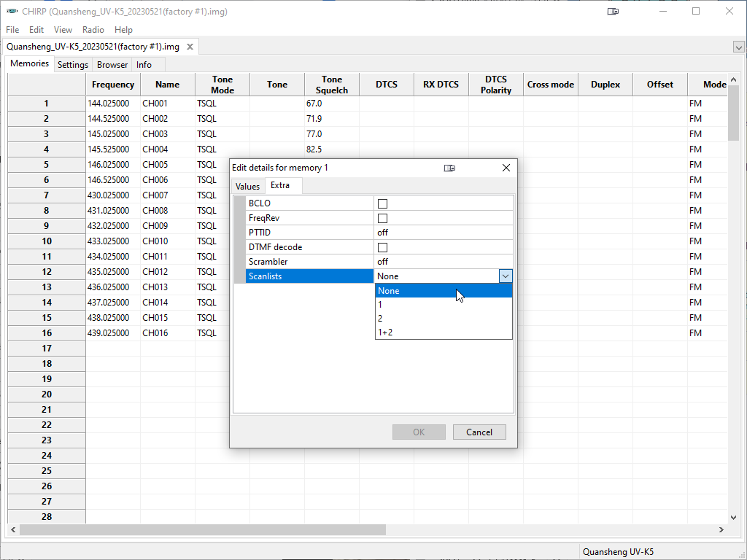Click frequency cell 144.025000
The image size is (747, 560).
[x=113, y=104]
